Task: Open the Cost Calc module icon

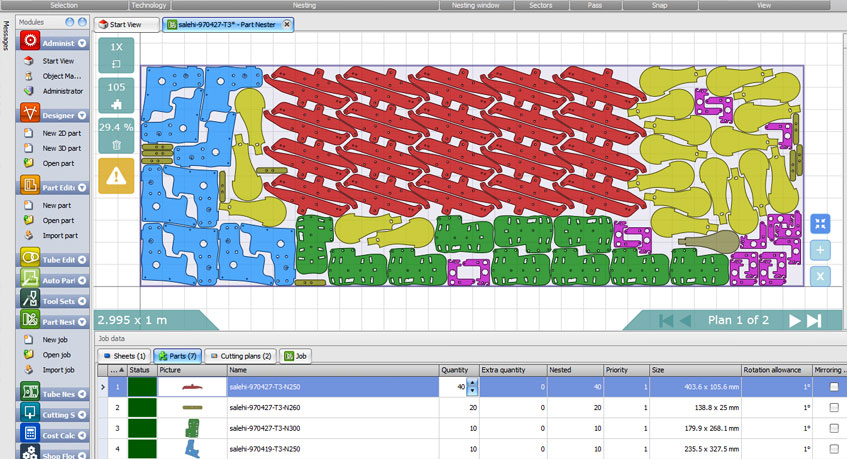Action: [31, 434]
